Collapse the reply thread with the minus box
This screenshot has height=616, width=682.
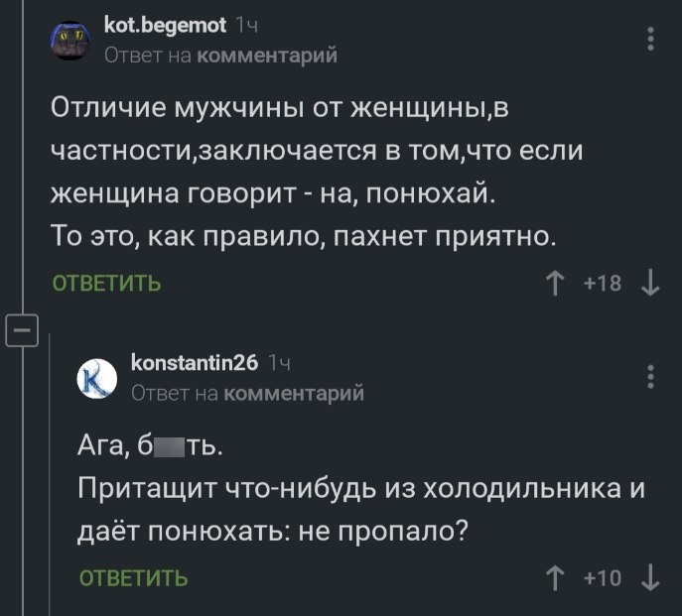point(22,330)
